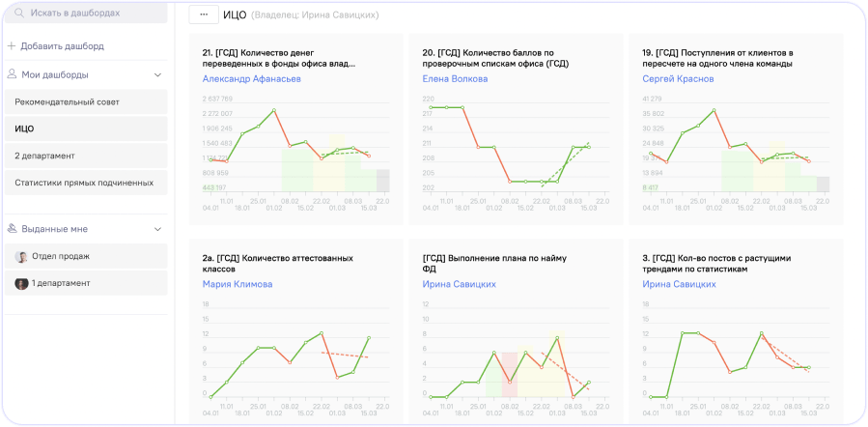Click the shared icon beside Выданные мне

pos(12,229)
